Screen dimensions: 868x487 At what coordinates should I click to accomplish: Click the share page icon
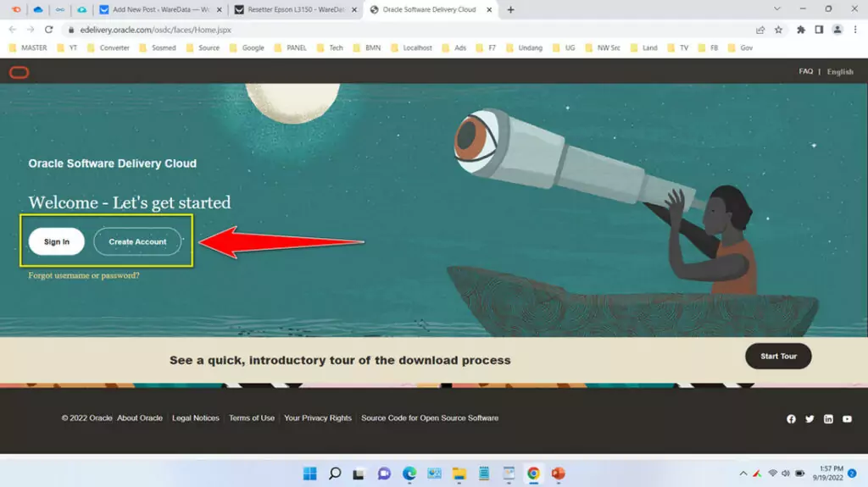[x=760, y=30]
